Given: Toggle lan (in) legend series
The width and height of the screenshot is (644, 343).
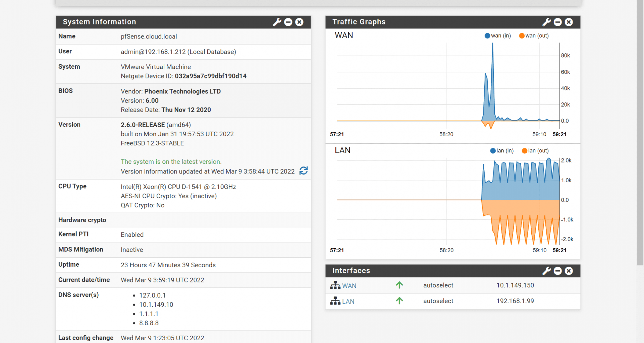Looking at the screenshot, I should tap(502, 151).
